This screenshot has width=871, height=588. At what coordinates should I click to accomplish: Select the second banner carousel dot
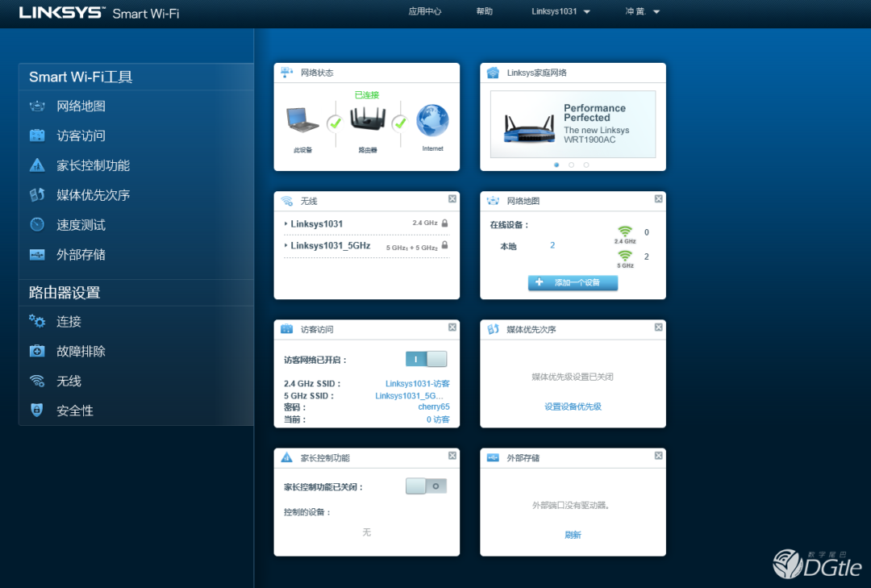pyautogui.click(x=571, y=165)
